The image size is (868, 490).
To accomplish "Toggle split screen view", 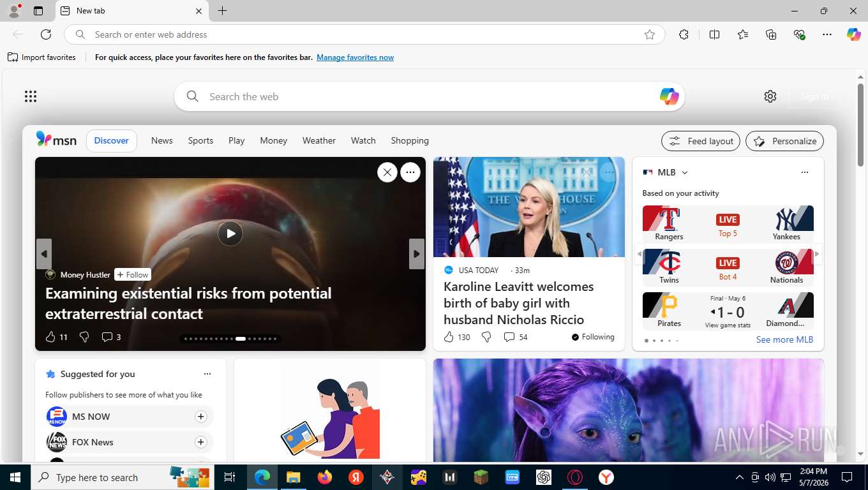I will coord(714,34).
